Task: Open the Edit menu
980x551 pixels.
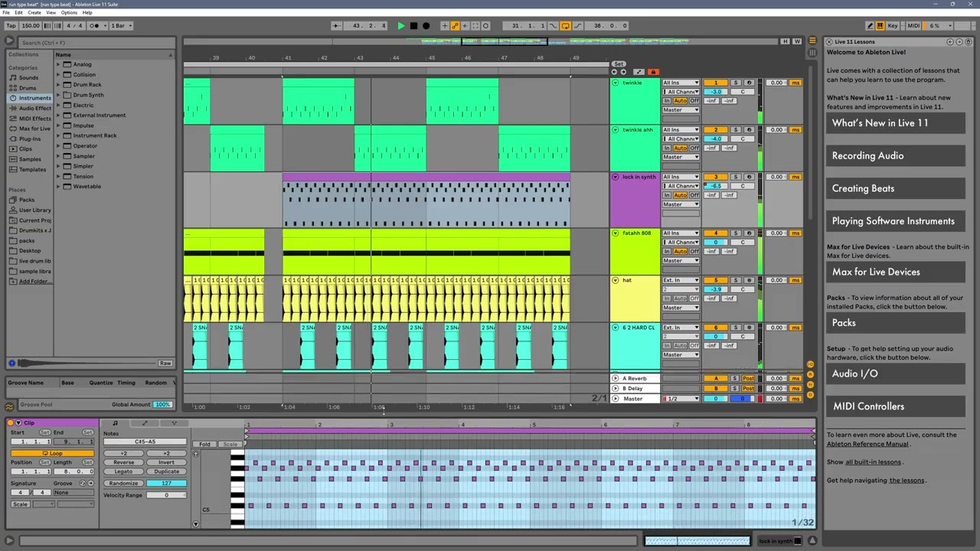Action: 18,12
